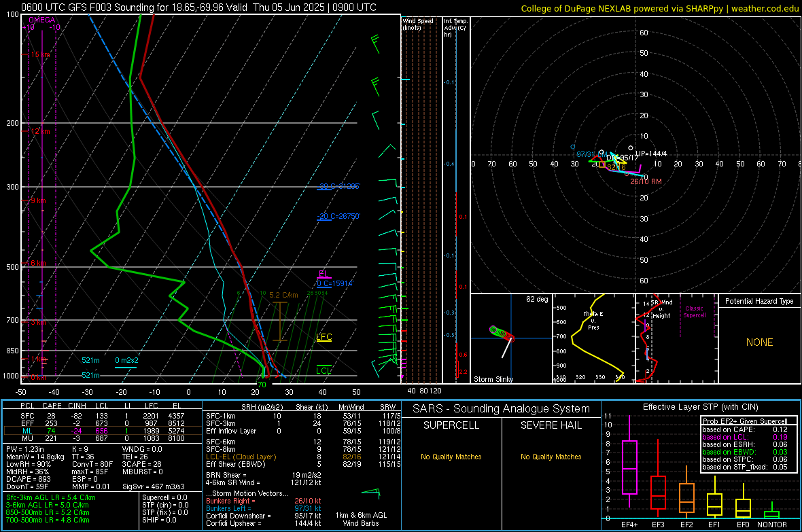Viewport: 802px width, 532px height.
Task: Select the Eff Shear (EBWD) row
Action: click(303, 464)
